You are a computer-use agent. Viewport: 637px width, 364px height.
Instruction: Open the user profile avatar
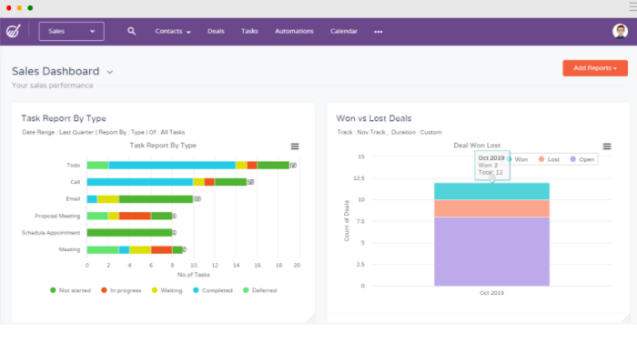coord(620,31)
